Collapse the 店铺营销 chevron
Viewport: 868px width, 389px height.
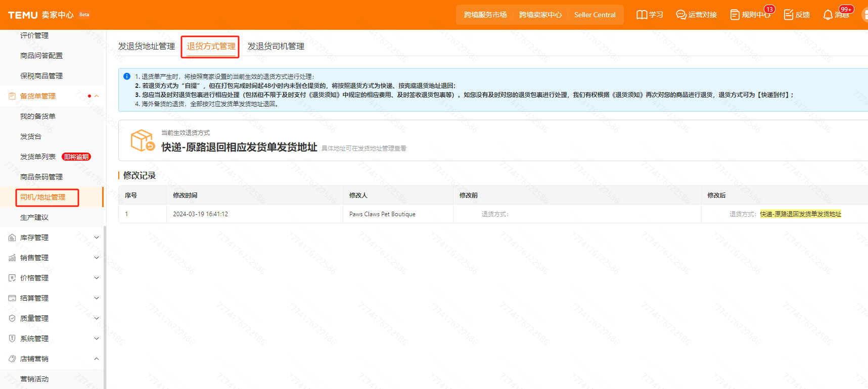point(97,359)
